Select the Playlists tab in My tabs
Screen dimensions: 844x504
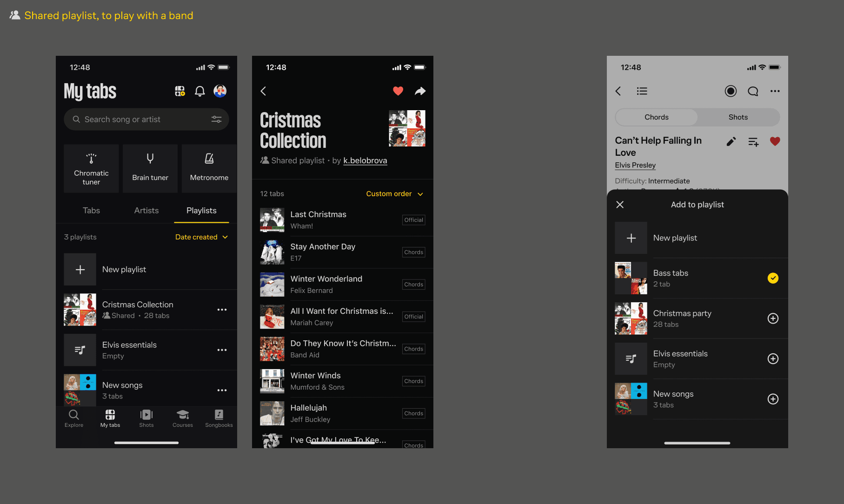tap(201, 211)
